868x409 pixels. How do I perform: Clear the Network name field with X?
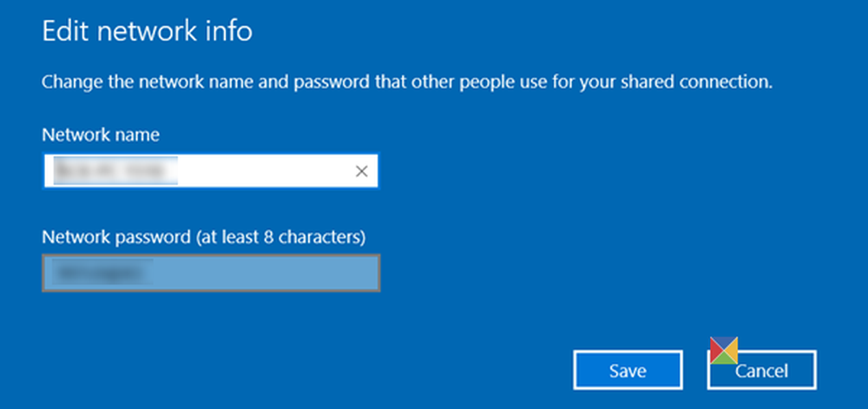362,171
